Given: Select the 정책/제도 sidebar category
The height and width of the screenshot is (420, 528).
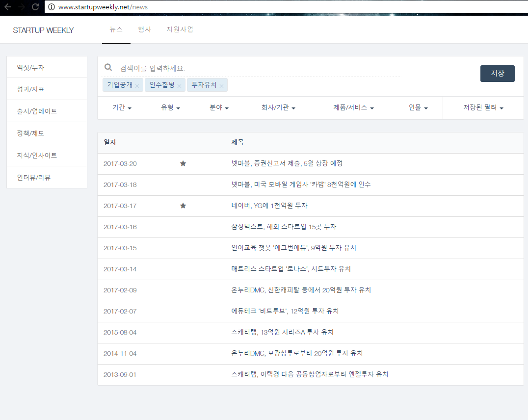Looking at the screenshot, I should tap(47, 133).
